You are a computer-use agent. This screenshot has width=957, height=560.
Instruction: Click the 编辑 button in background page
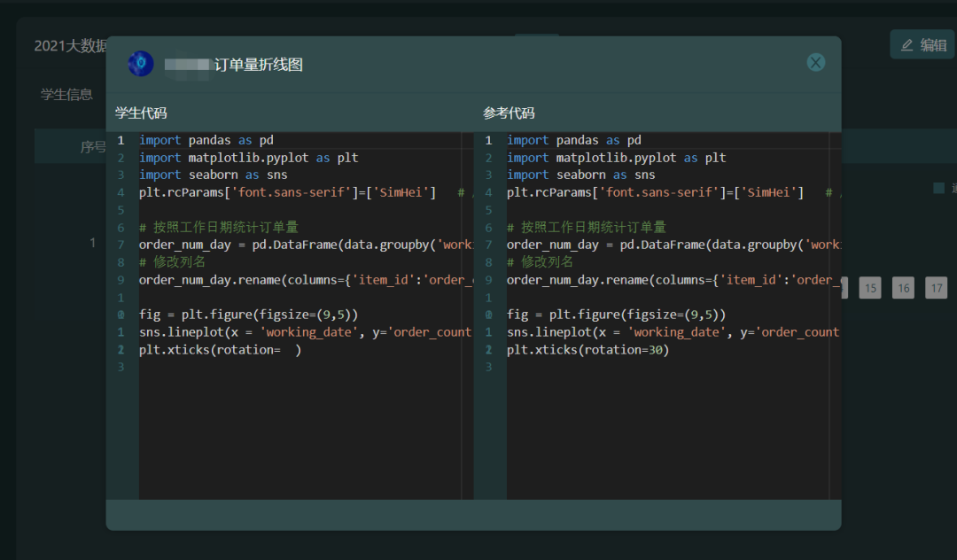[x=922, y=44]
